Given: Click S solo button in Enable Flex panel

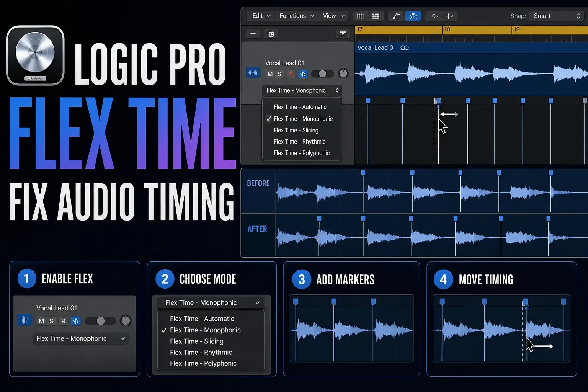Looking at the screenshot, I should click(51, 321).
